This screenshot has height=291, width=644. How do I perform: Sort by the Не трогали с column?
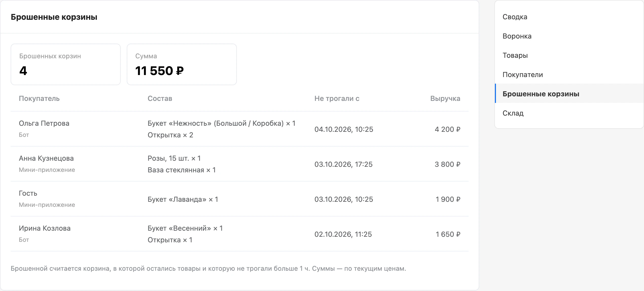pyautogui.click(x=337, y=99)
